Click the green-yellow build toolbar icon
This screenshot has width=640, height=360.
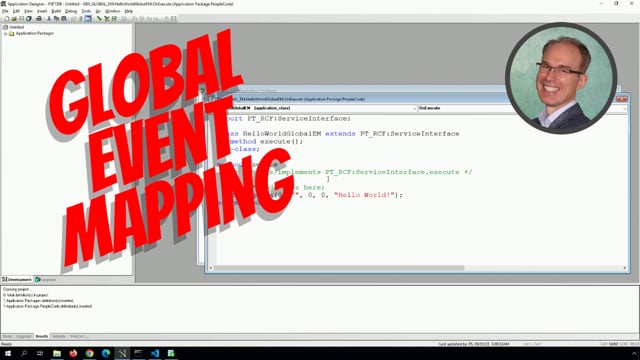pos(107,18)
